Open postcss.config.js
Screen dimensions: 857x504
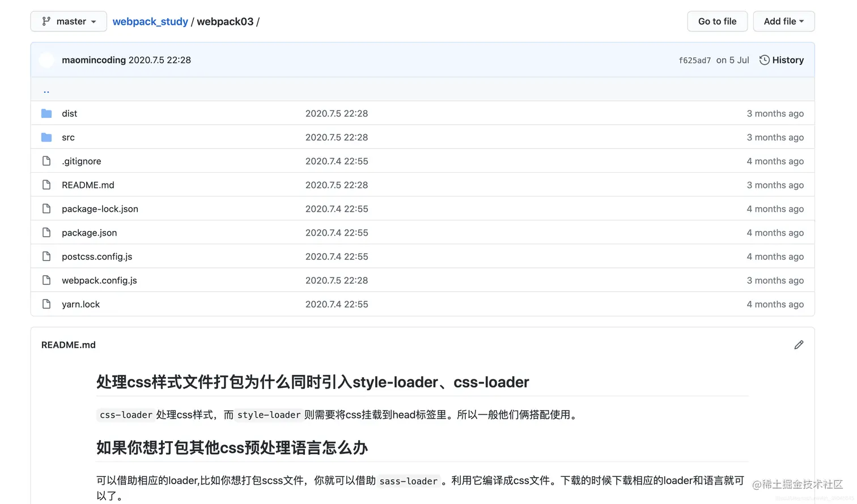point(97,257)
